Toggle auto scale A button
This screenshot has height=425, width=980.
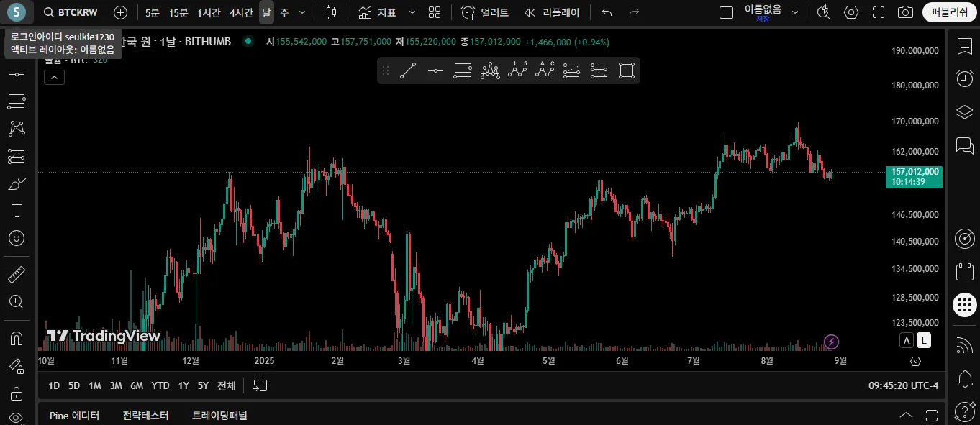(907, 341)
